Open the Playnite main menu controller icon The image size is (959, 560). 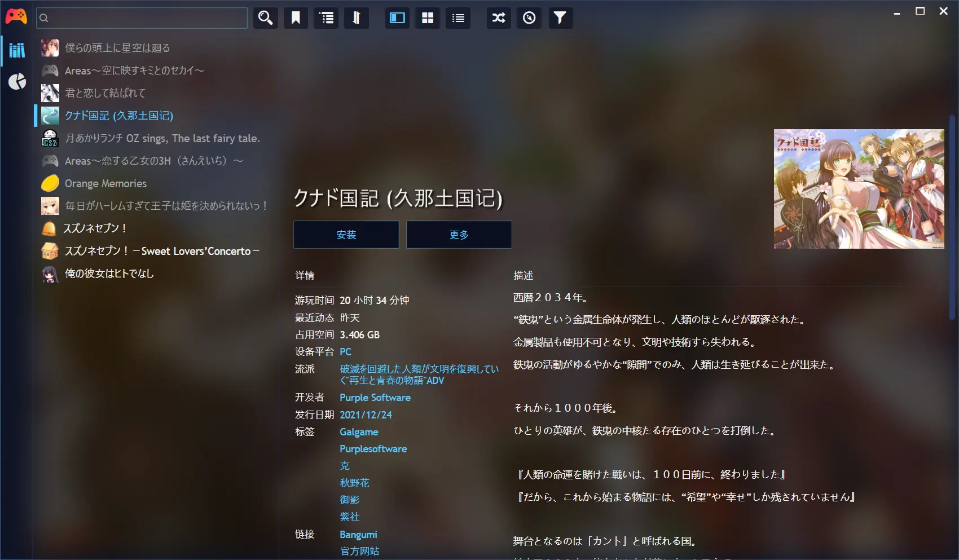16,17
